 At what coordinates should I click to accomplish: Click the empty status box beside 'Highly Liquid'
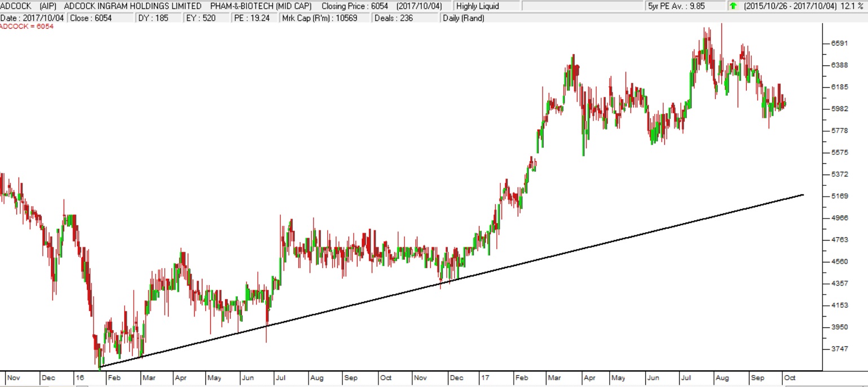point(583,6)
